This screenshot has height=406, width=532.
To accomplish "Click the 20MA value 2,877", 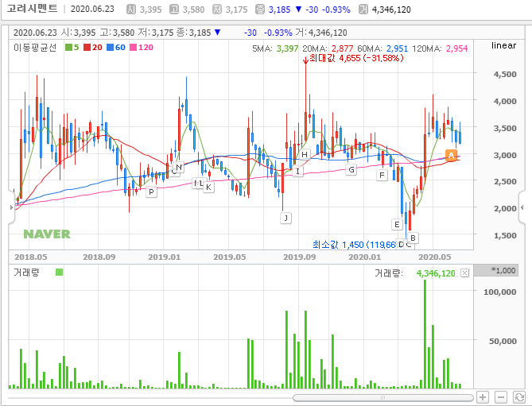I will click(x=342, y=48).
